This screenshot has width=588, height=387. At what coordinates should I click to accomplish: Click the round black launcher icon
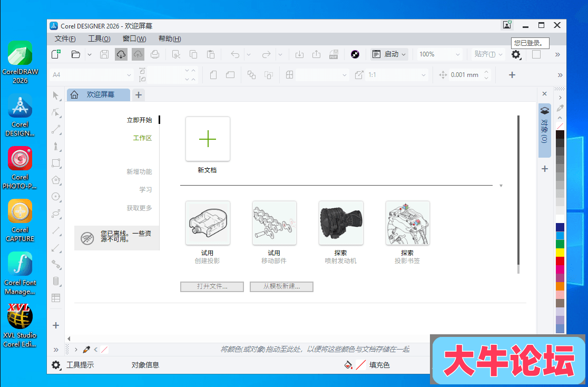click(355, 54)
